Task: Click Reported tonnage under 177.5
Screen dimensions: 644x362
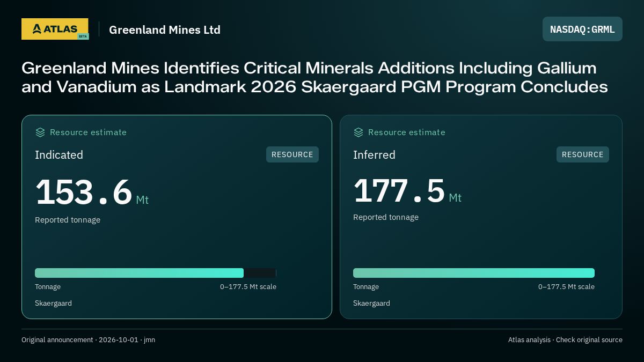Action: (x=386, y=217)
